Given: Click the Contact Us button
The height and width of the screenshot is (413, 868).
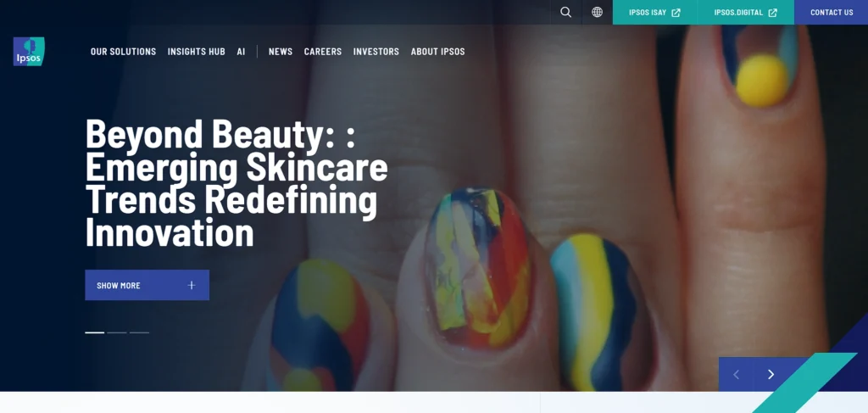Looking at the screenshot, I should [832, 12].
